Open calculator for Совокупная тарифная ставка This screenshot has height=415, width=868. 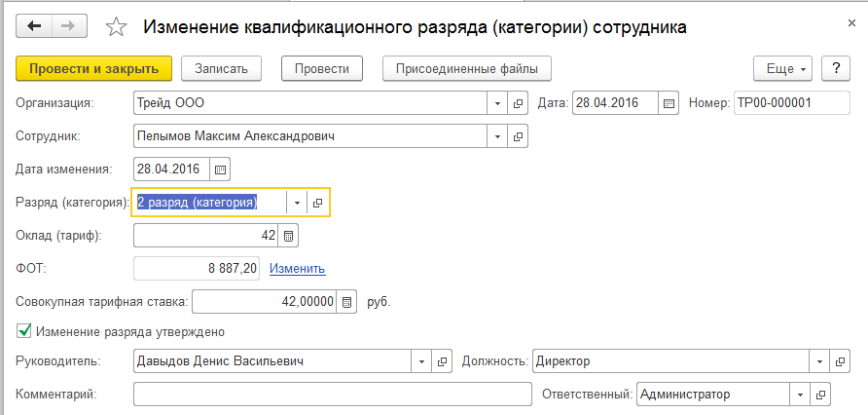tap(349, 302)
